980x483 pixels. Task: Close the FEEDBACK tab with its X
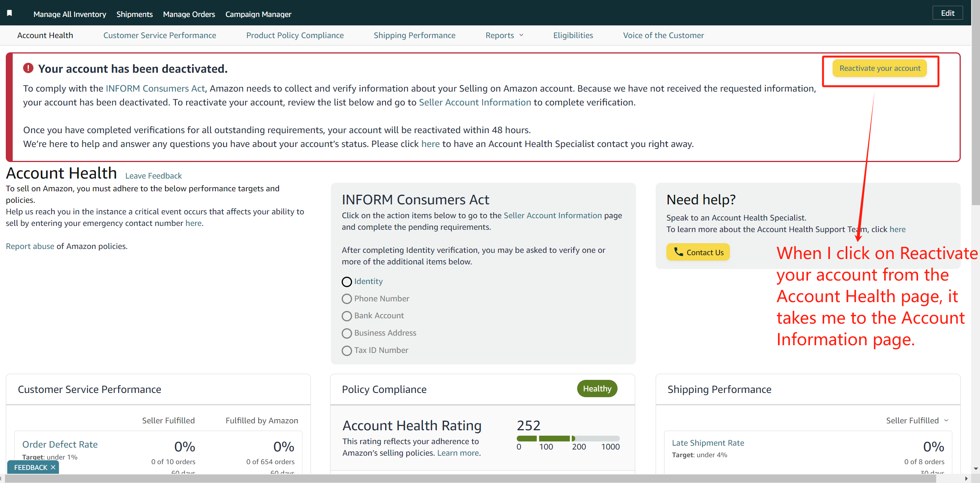point(53,467)
